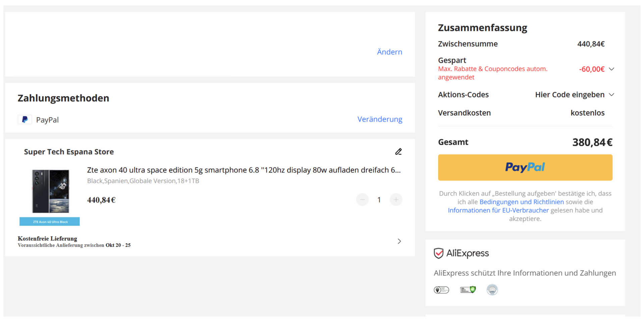Increase quantity with the plus button

click(396, 200)
